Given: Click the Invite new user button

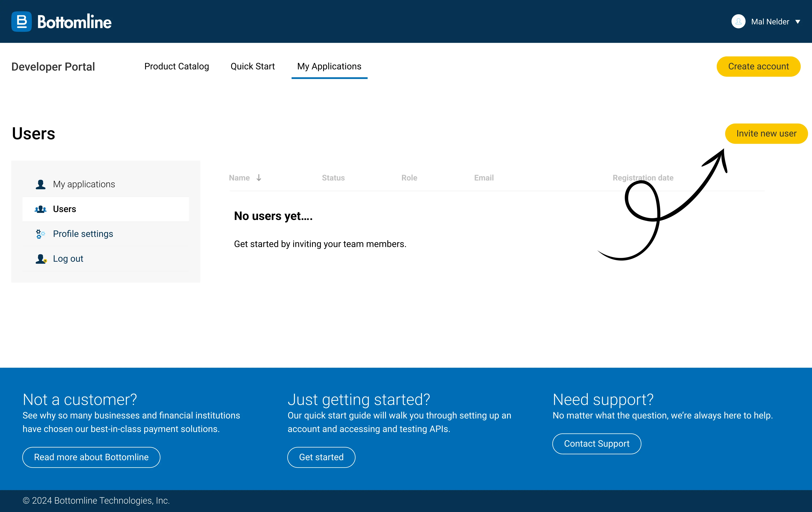Looking at the screenshot, I should pos(766,134).
